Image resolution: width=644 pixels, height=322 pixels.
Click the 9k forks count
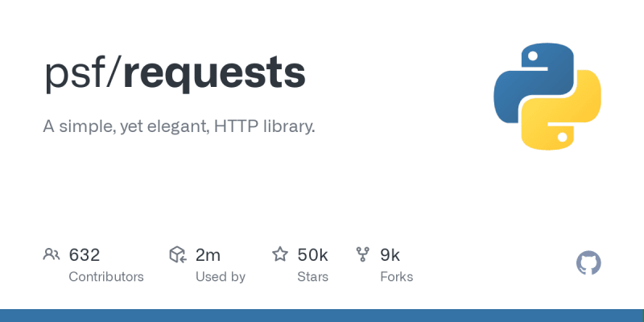[390, 255]
